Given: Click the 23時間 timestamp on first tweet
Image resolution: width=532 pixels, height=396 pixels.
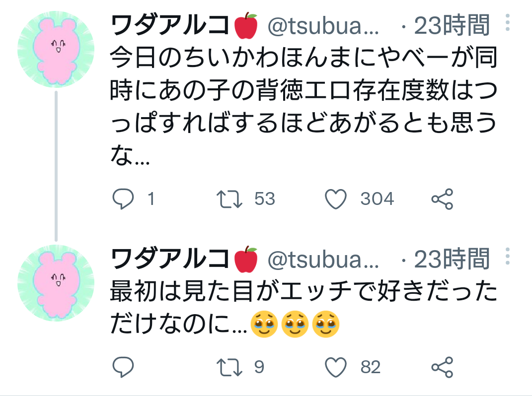Looking at the screenshot, I should 452,26.
